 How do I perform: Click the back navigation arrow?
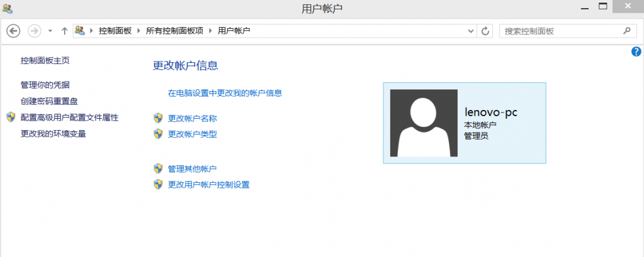[14, 31]
